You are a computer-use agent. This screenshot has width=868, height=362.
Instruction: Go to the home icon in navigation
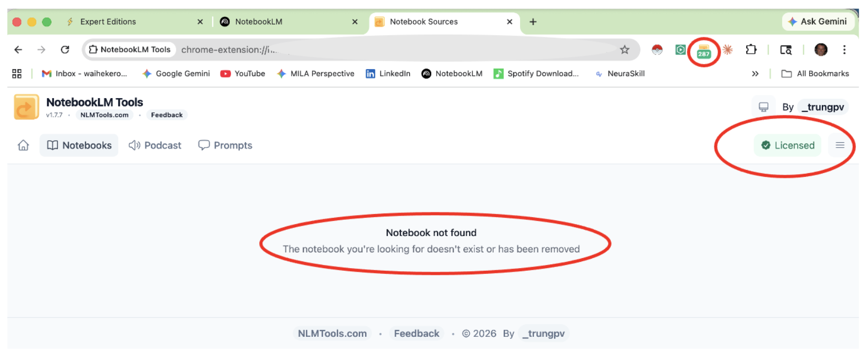23,145
